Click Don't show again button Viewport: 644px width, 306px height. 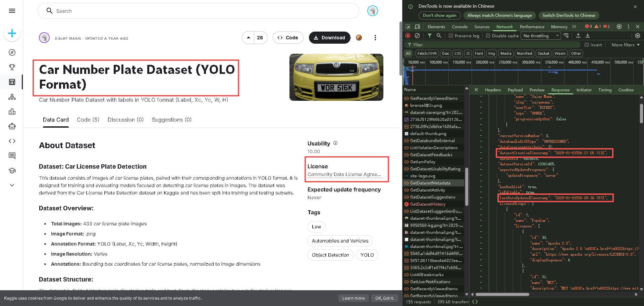439,15
